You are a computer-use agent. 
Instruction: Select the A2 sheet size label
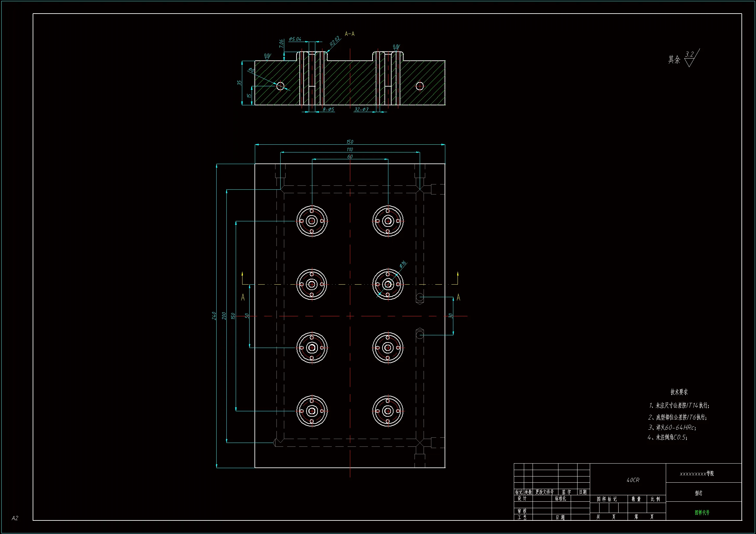[x=15, y=518]
